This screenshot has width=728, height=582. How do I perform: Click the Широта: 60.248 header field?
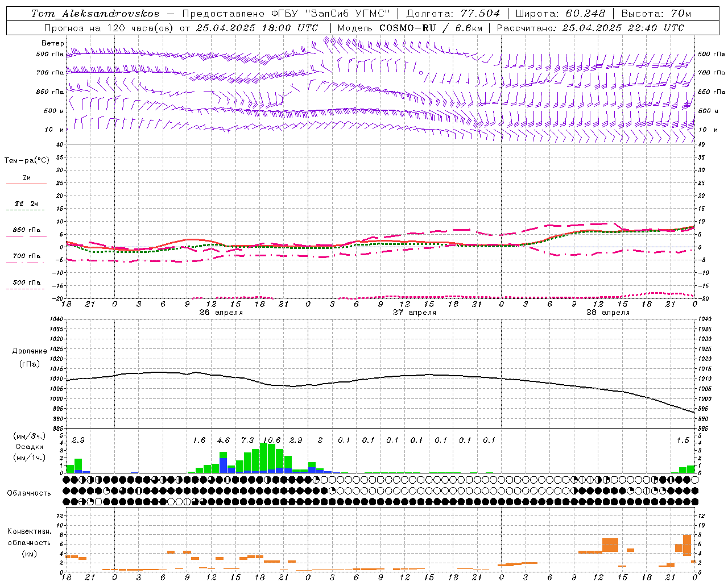(560, 14)
